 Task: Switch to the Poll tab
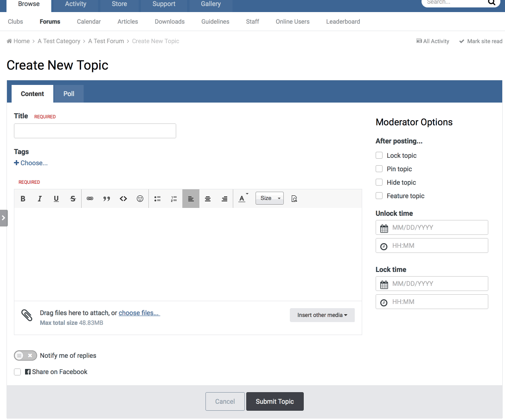point(69,94)
